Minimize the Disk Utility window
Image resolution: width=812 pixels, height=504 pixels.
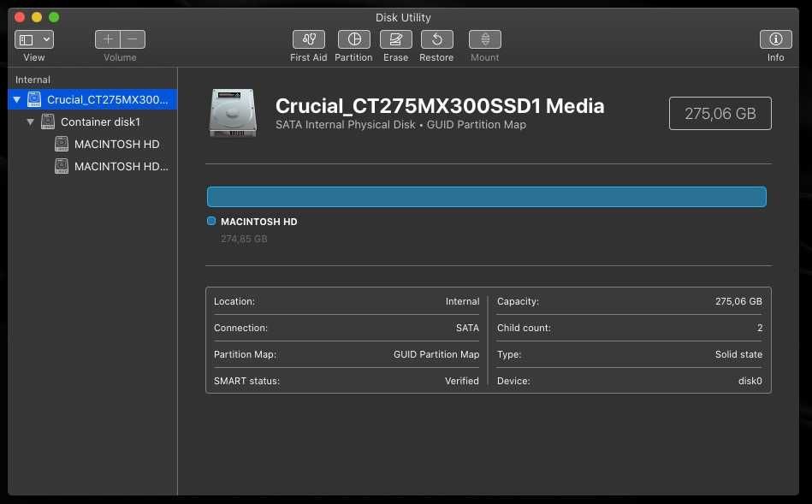[37, 17]
